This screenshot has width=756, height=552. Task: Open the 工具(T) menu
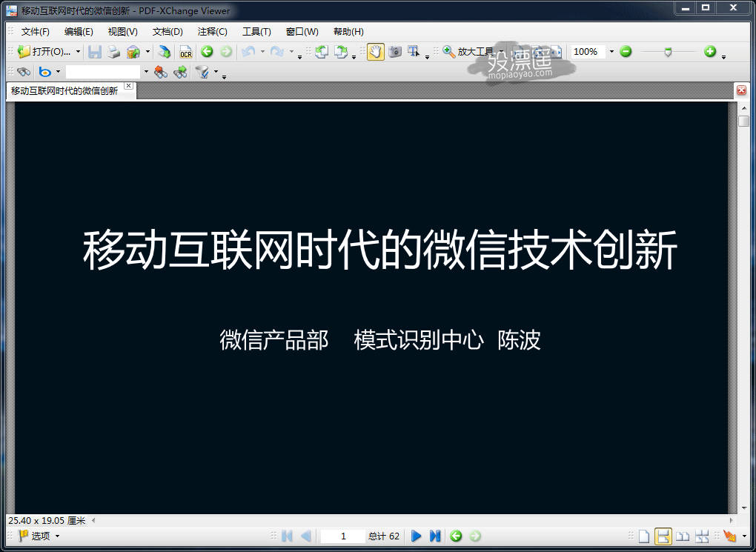point(256,32)
